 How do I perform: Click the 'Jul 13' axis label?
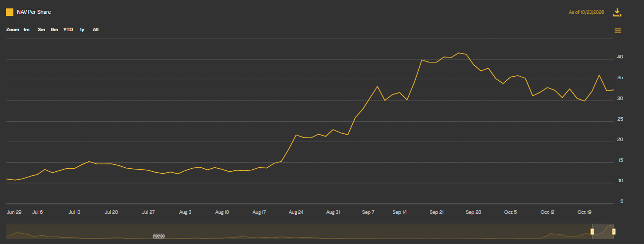pos(74,212)
